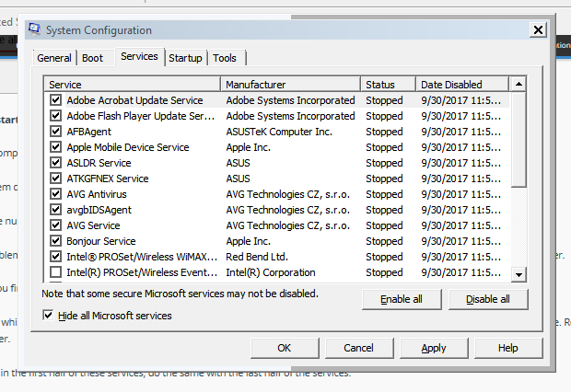Open Help for System Configuration
This screenshot has width=571, height=392.
point(508,348)
